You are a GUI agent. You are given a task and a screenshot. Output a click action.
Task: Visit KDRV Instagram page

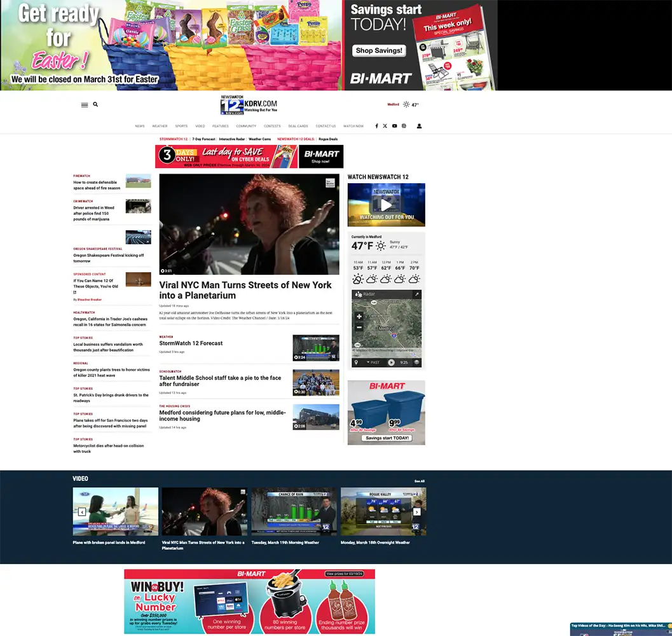tap(404, 126)
